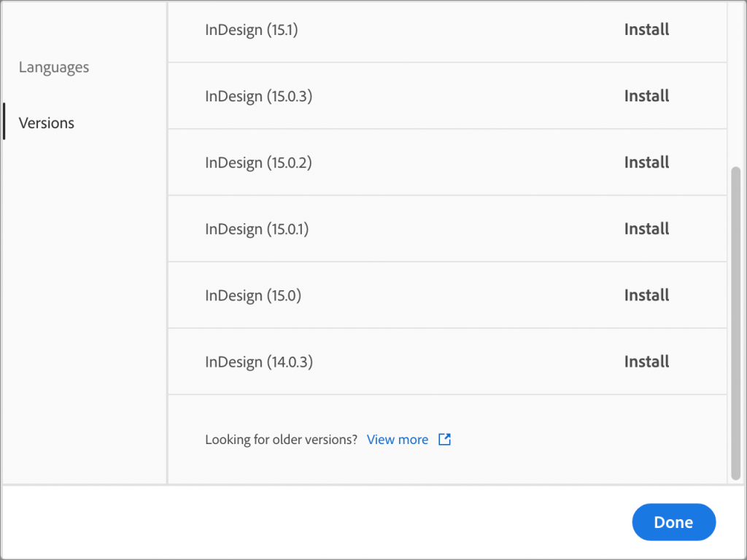Select the InDesign (15.0.2) list entry
The image size is (747, 560).
coord(258,163)
